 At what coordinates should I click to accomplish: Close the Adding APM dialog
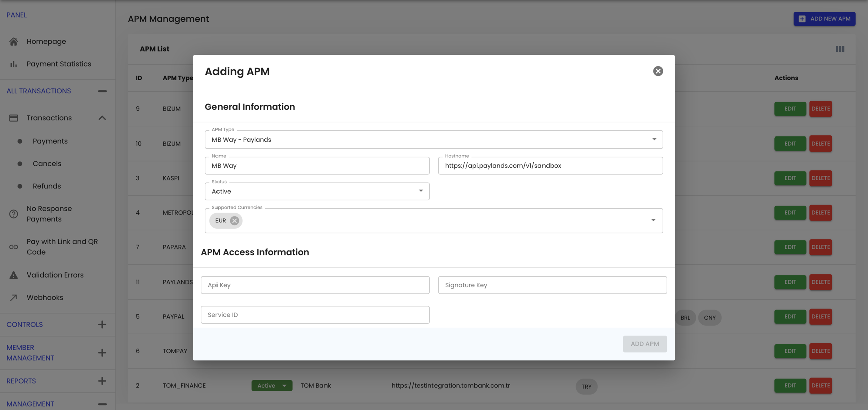tap(658, 71)
